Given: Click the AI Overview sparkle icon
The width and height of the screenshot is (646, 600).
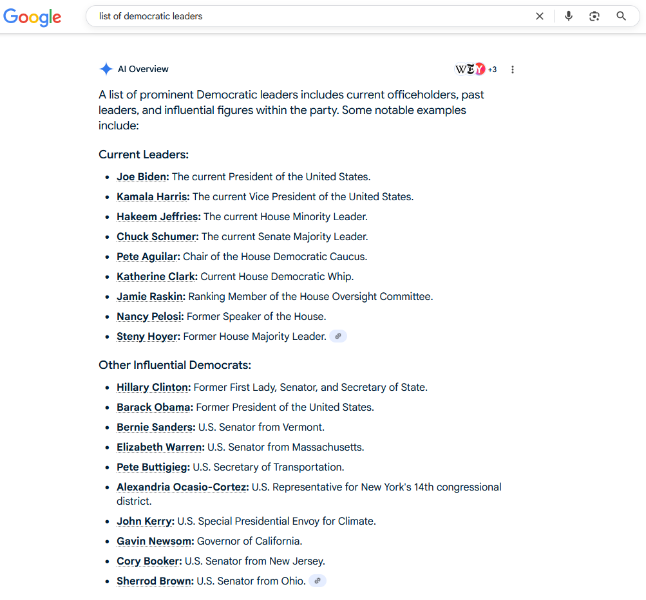Looking at the screenshot, I should pos(106,69).
